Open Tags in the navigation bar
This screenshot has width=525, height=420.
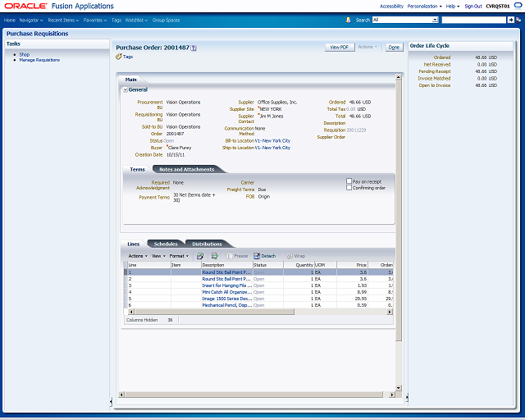(116, 20)
